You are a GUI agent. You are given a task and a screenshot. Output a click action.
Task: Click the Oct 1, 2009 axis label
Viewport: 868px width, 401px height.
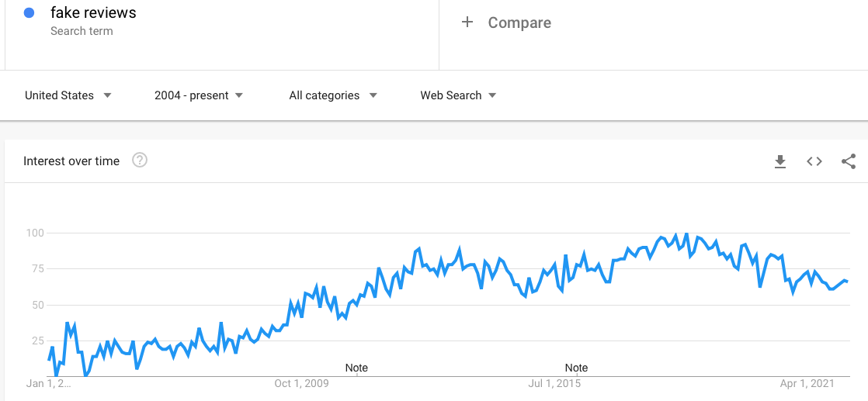[x=302, y=382]
